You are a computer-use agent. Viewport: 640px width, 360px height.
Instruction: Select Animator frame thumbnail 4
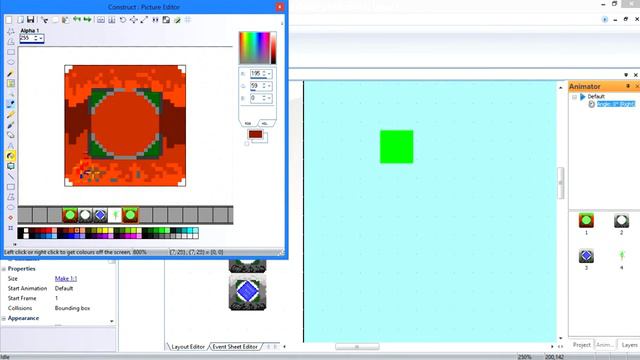coord(621,256)
